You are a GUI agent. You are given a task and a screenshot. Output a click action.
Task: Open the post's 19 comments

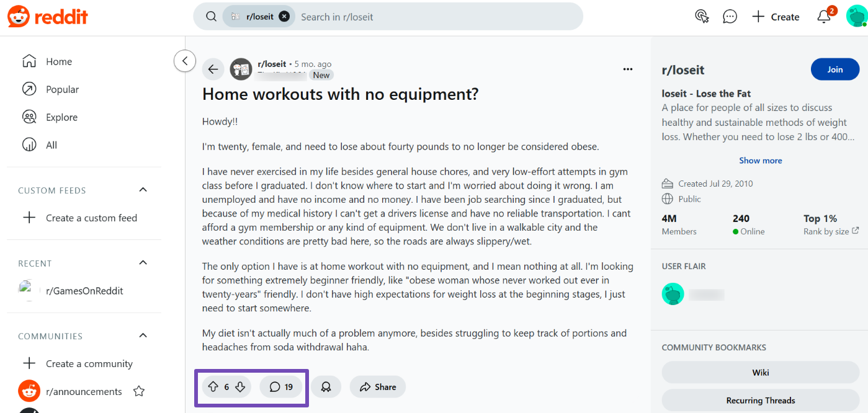280,387
